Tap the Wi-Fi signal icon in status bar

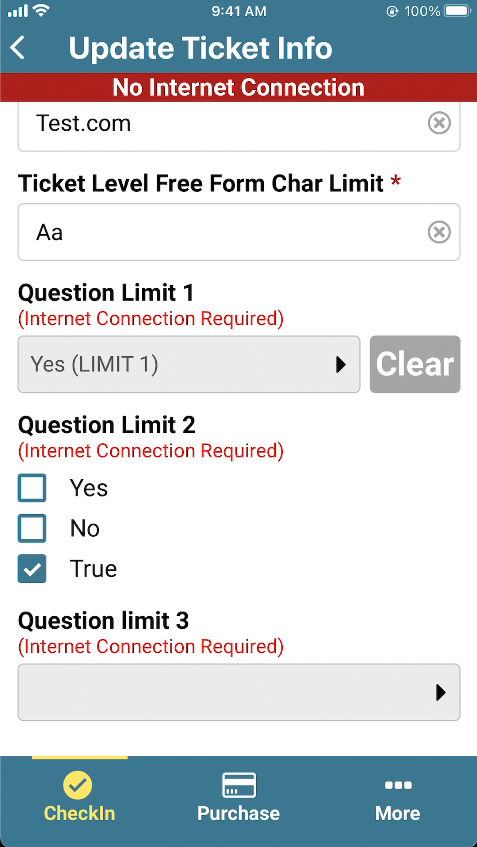point(40,10)
